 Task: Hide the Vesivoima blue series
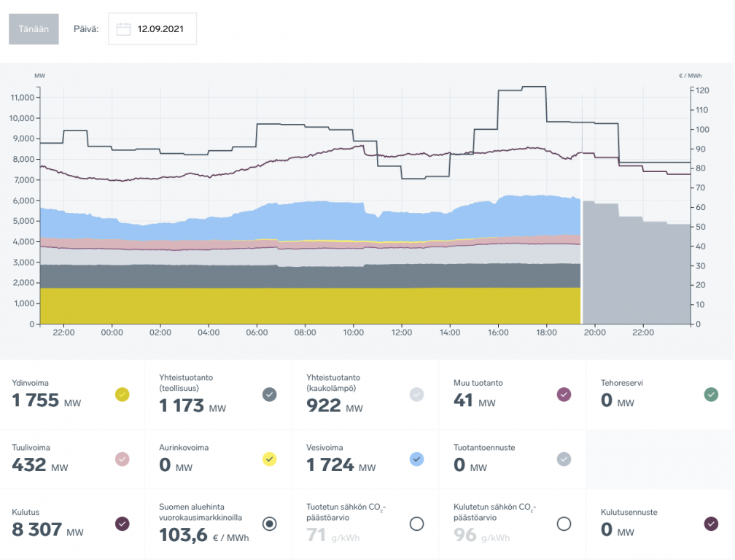(x=416, y=459)
